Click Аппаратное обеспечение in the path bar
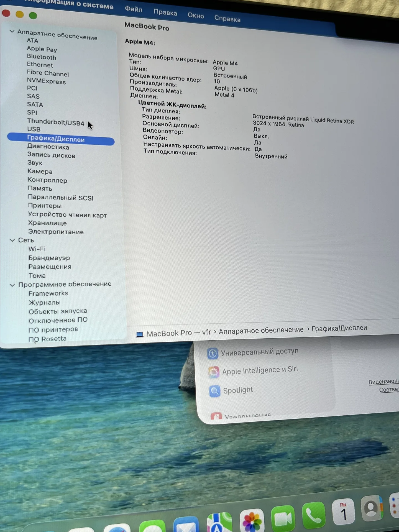 point(261,330)
